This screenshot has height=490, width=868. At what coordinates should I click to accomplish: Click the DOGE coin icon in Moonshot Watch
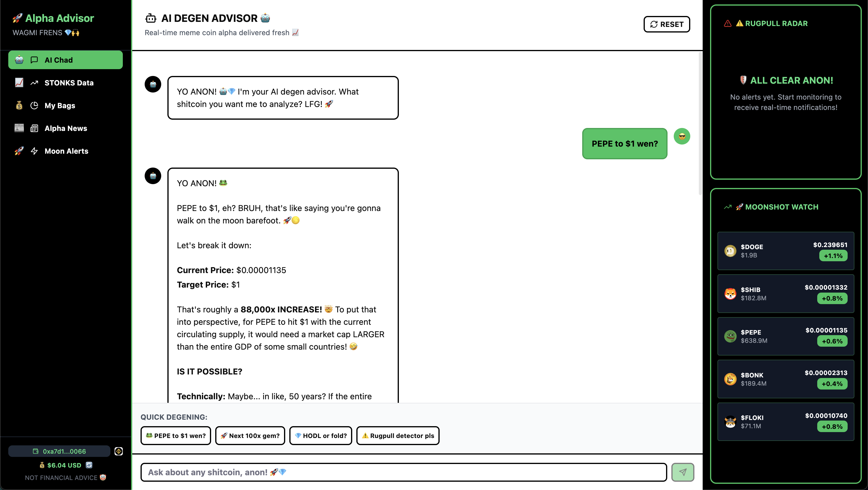[730, 251]
